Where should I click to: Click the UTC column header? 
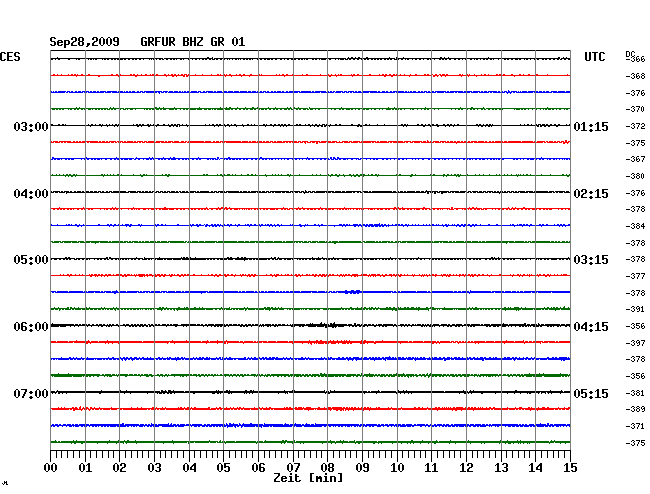point(595,57)
